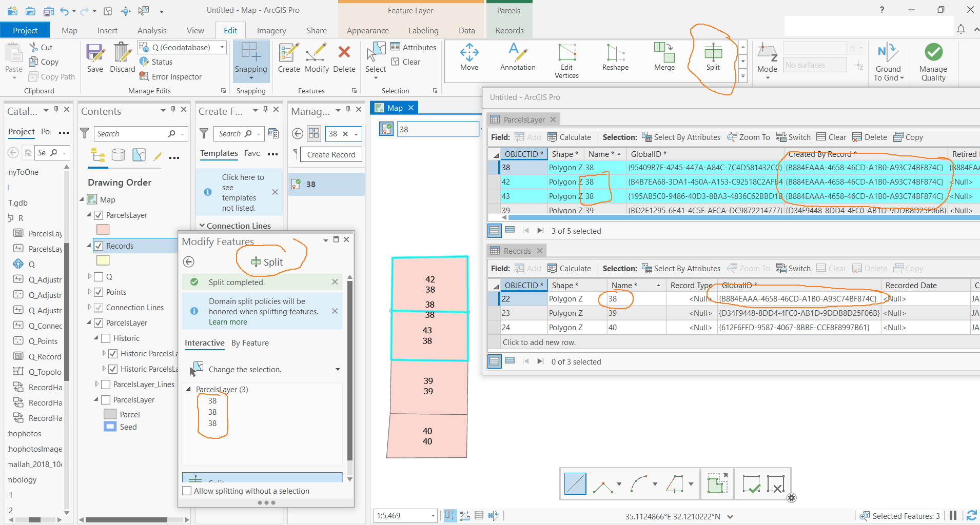Toggle the Points layer checkbox
980x525 pixels.
[x=99, y=292]
